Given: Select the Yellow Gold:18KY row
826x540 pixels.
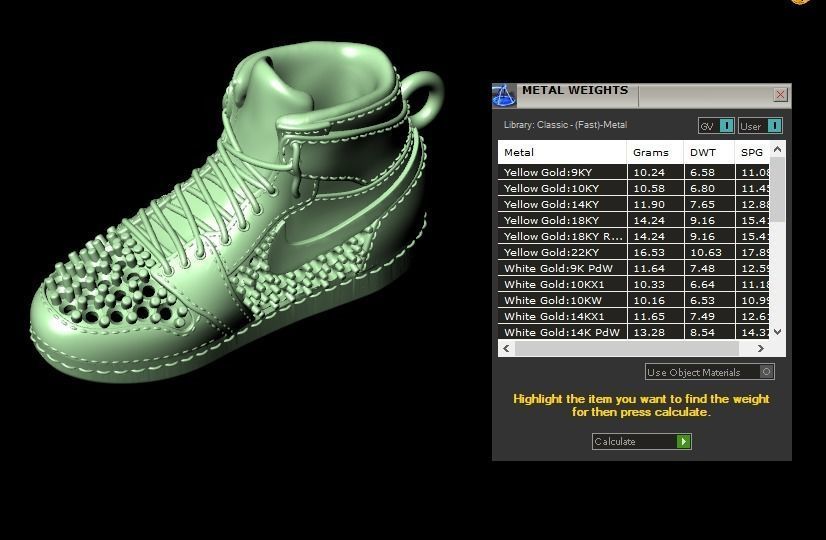Looking at the screenshot, I should pyautogui.click(x=634, y=220).
